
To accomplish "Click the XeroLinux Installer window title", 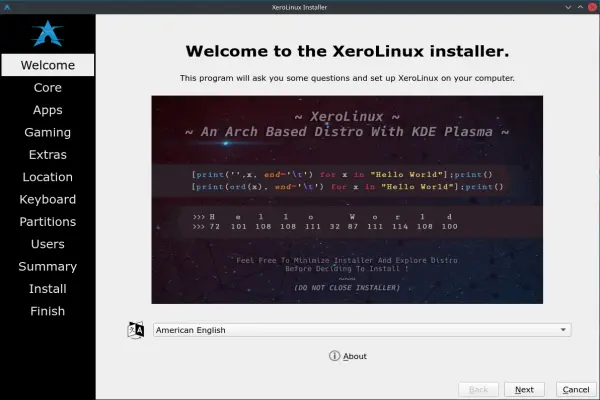I will (x=299, y=7).
